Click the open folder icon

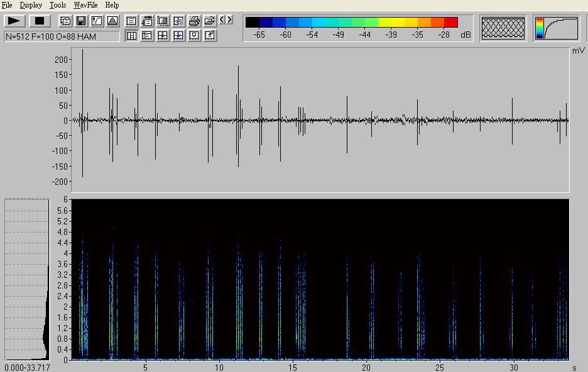[210, 21]
